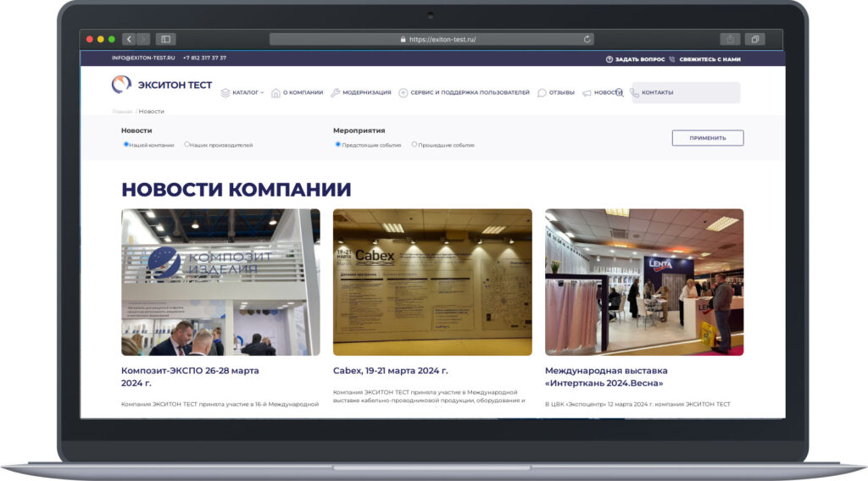Select the Нашей компании news radio button

(x=125, y=144)
